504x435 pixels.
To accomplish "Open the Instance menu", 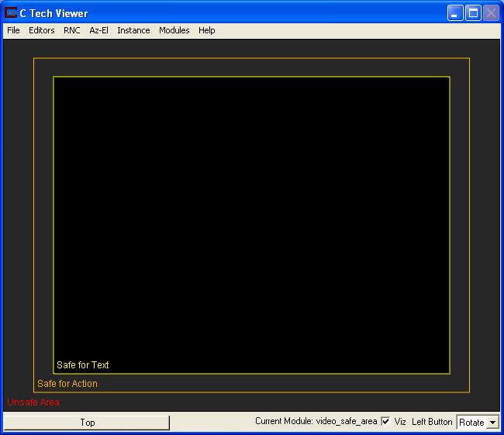I will pyautogui.click(x=133, y=30).
